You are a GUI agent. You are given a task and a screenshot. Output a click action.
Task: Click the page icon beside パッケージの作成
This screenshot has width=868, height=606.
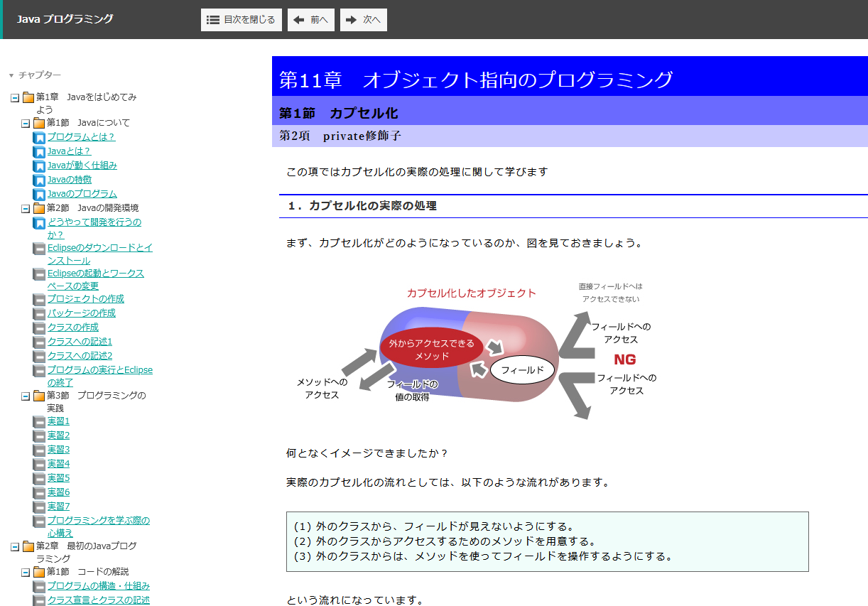click(39, 313)
